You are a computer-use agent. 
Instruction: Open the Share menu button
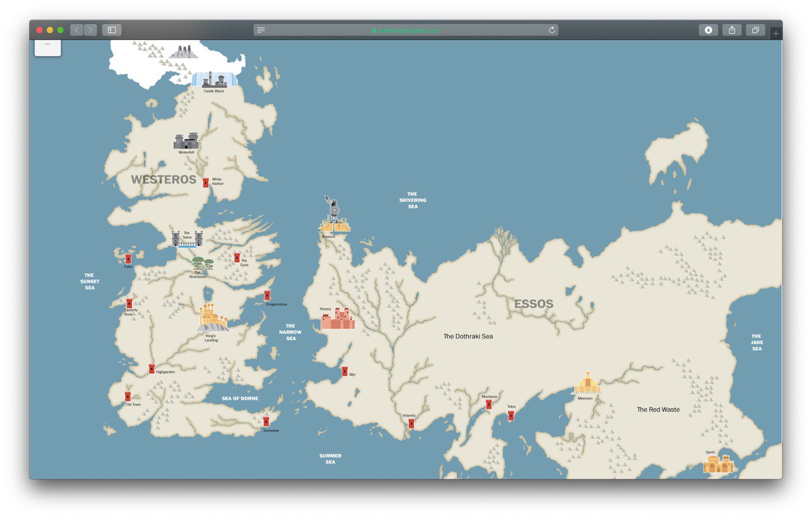732,30
